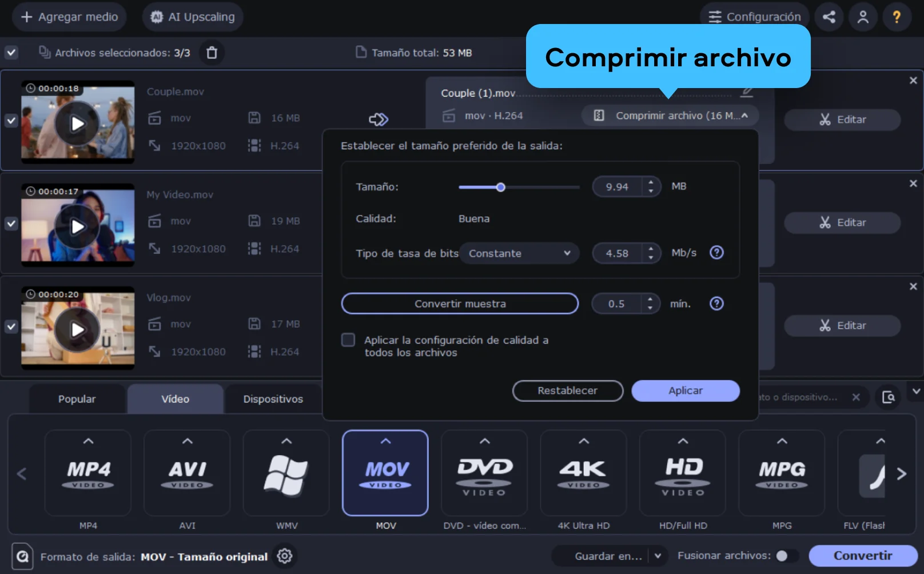924x574 pixels.
Task: Select HD/Full HD format icon
Action: 683,473
